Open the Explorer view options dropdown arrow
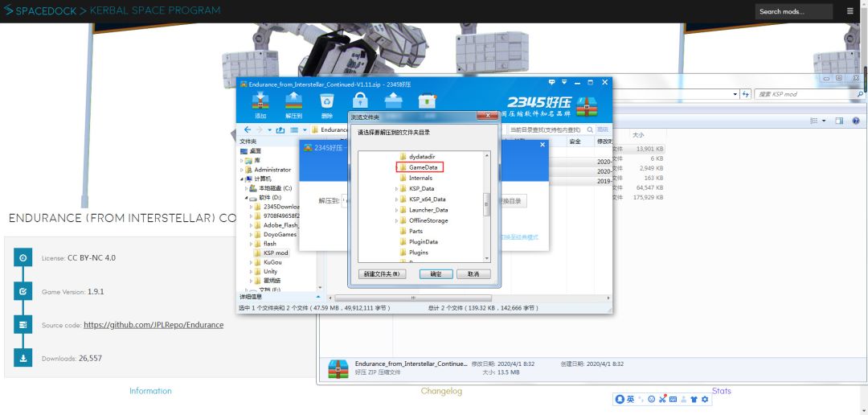Screen dimensions: 868x415 (x=824, y=121)
